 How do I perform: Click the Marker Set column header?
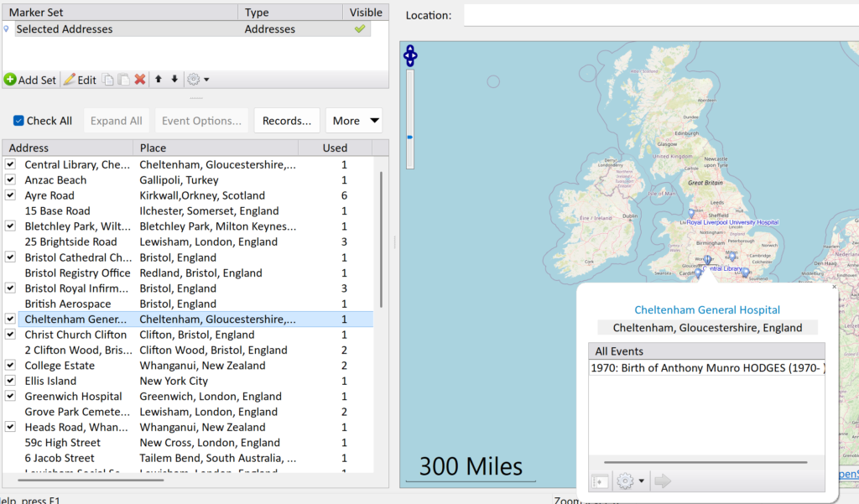click(x=120, y=12)
